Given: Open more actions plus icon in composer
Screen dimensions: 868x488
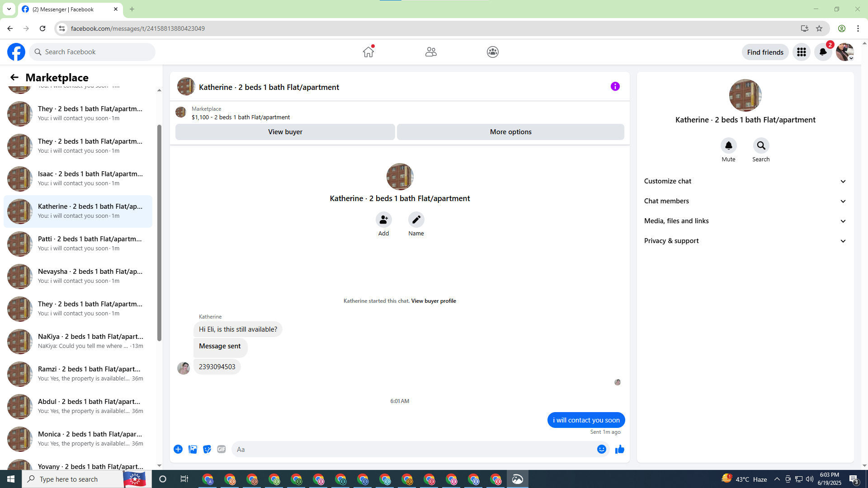Looking at the screenshot, I should pos(178,449).
